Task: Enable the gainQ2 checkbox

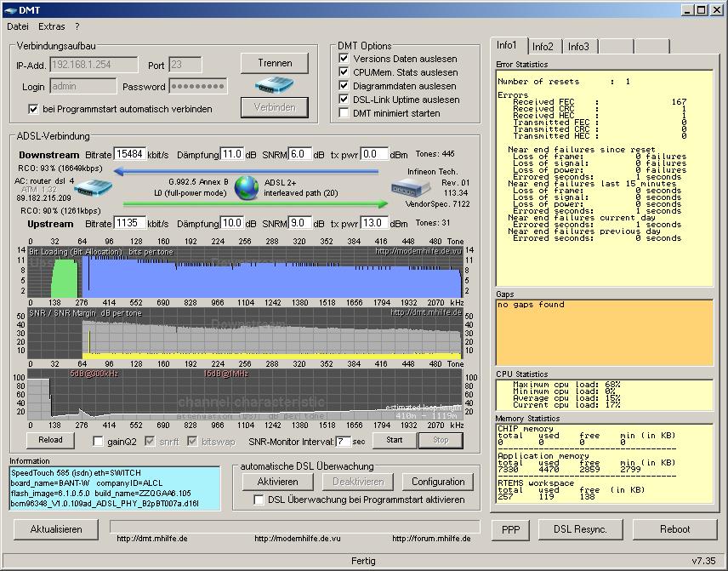Action: pyautogui.click(x=99, y=441)
